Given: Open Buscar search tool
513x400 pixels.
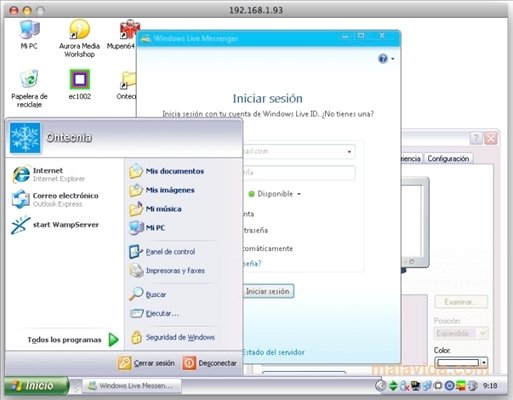Looking at the screenshot, I should coord(148,294).
